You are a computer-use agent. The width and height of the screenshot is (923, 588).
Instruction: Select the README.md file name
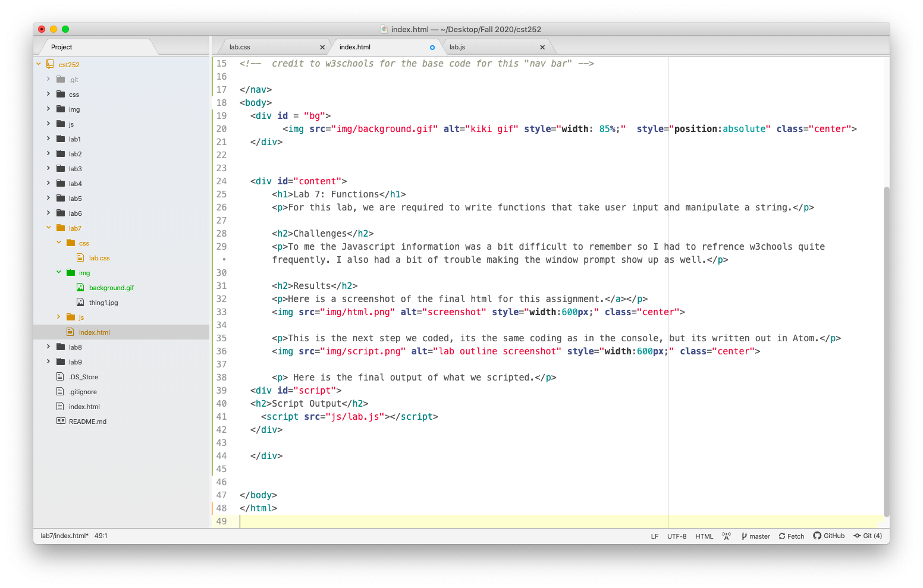click(x=87, y=422)
